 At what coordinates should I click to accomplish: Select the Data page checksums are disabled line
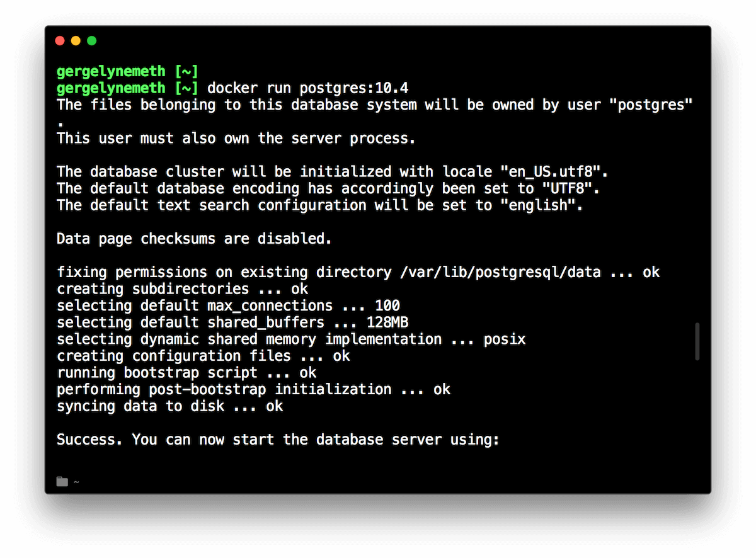pyautogui.click(x=193, y=238)
